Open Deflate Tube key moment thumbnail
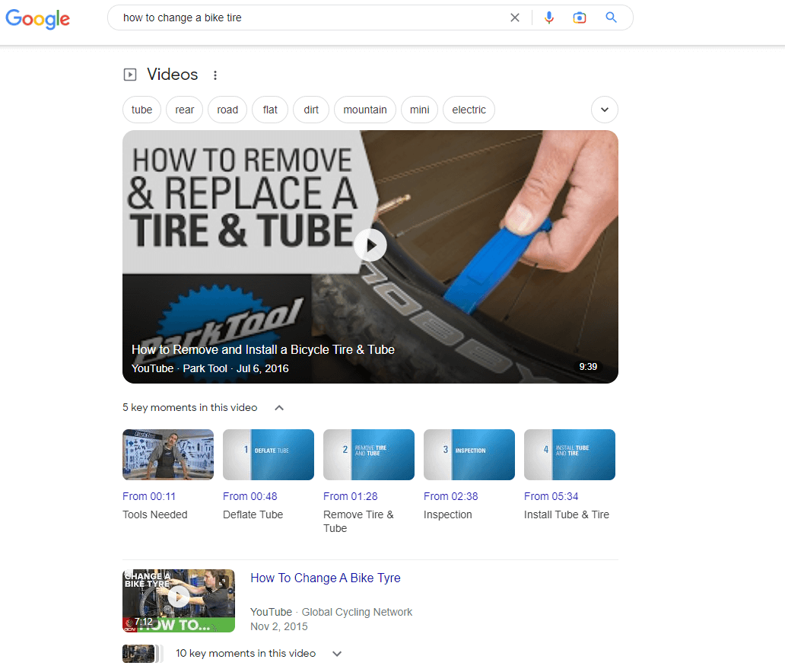This screenshot has width=785, height=672. click(x=269, y=454)
